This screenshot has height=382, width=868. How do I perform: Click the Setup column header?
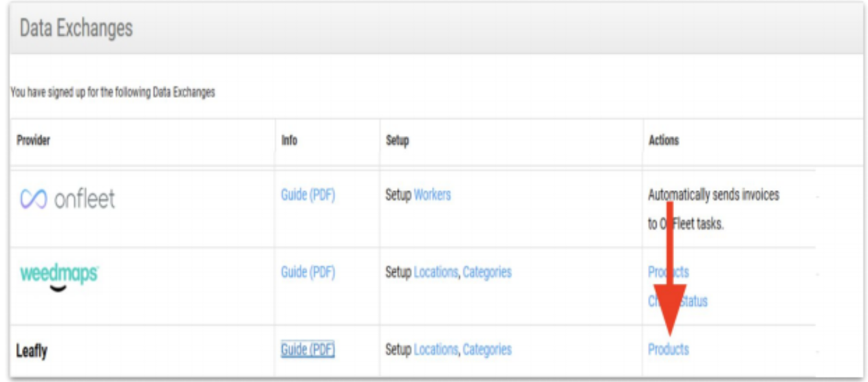pyautogui.click(x=396, y=140)
